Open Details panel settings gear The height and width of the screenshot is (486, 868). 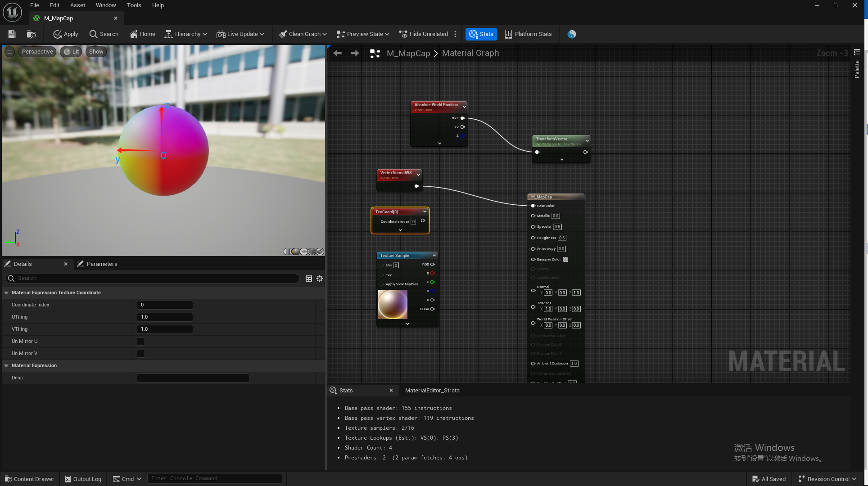[x=320, y=279]
